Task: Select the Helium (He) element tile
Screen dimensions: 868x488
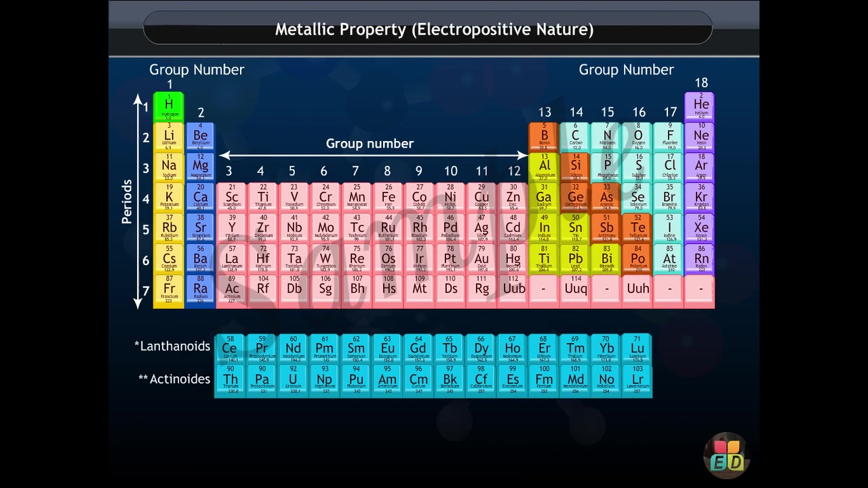Action: pos(701,106)
